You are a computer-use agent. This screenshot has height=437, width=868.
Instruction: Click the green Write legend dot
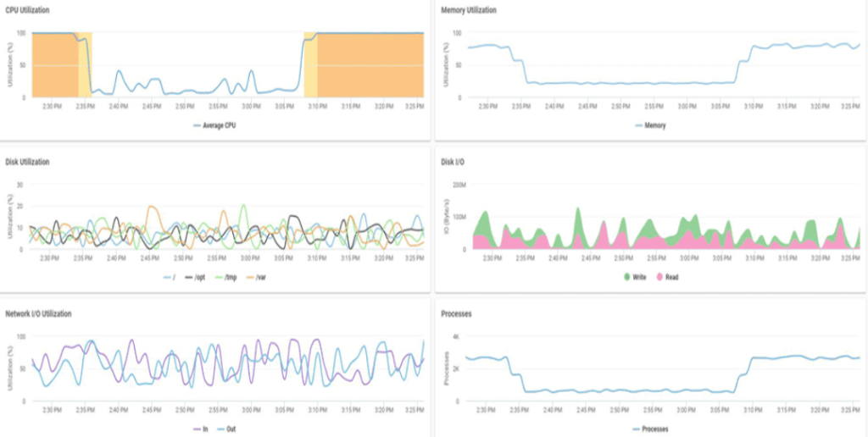pos(627,277)
